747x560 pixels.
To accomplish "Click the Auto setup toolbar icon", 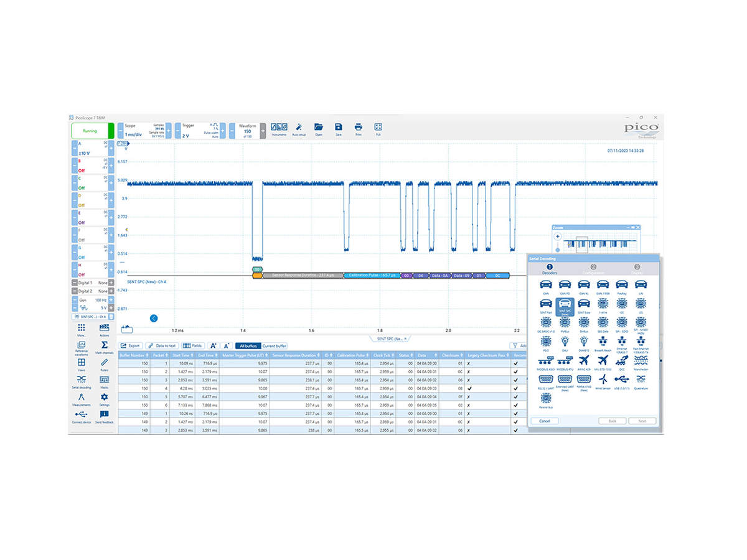I will [x=299, y=129].
